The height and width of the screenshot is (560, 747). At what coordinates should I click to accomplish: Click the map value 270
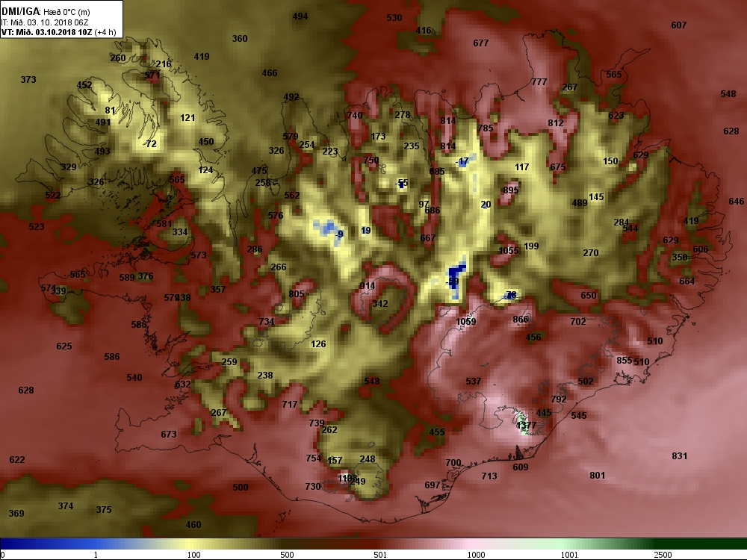[x=590, y=253]
